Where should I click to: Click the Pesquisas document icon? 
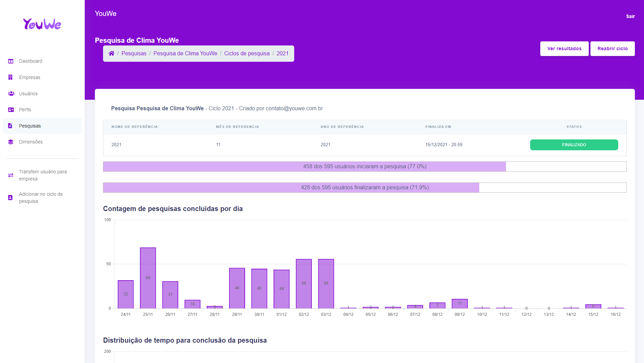coord(11,126)
